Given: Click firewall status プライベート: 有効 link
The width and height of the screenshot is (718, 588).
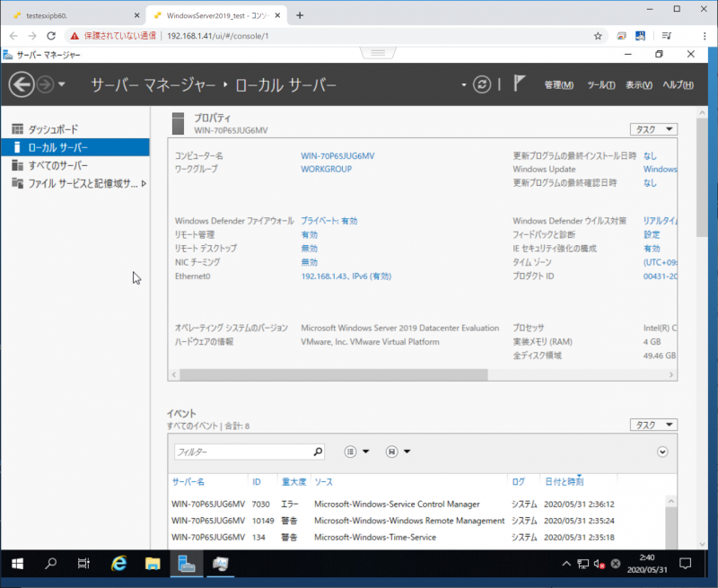Looking at the screenshot, I should click(x=328, y=221).
